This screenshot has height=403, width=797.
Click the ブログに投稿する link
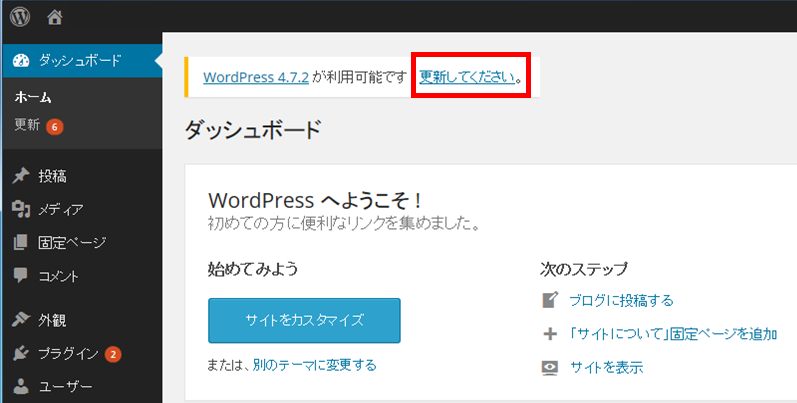coord(621,300)
